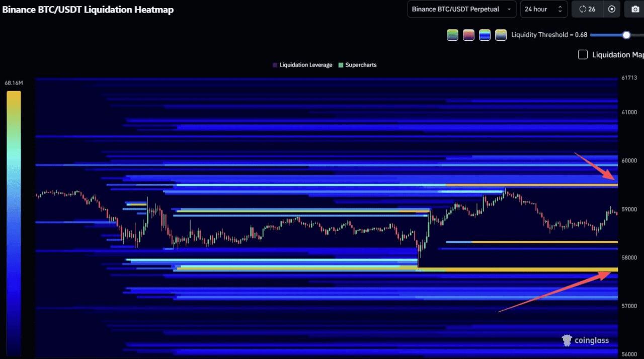Click the Liquidity Threshold = 0.68 label
The image size is (644, 359).
(549, 35)
